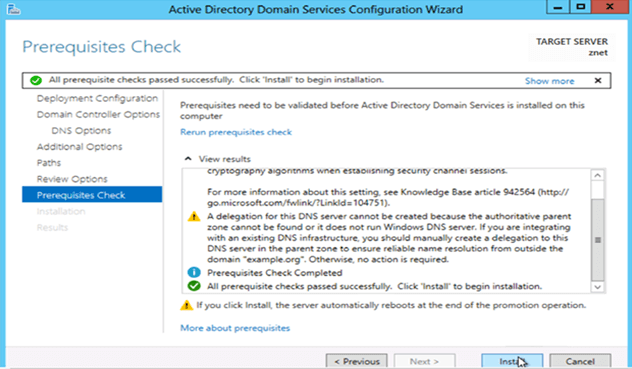This screenshot has width=632, height=369.
Task: Click warning icon next to reboot notice
Action: [186, 305]
